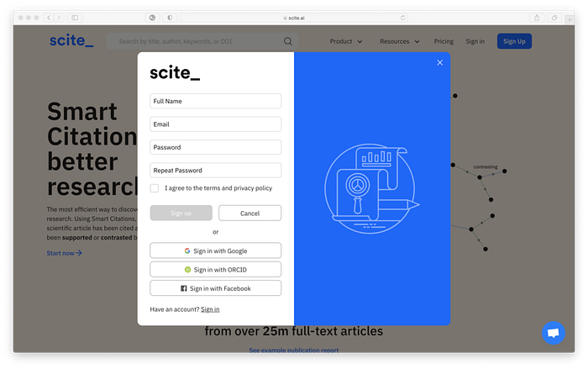Image resolution: width=588 pixels, height=369 pixels.
Task: Go forward with the browser forward arrow
Action: click(x=59, y=18)
